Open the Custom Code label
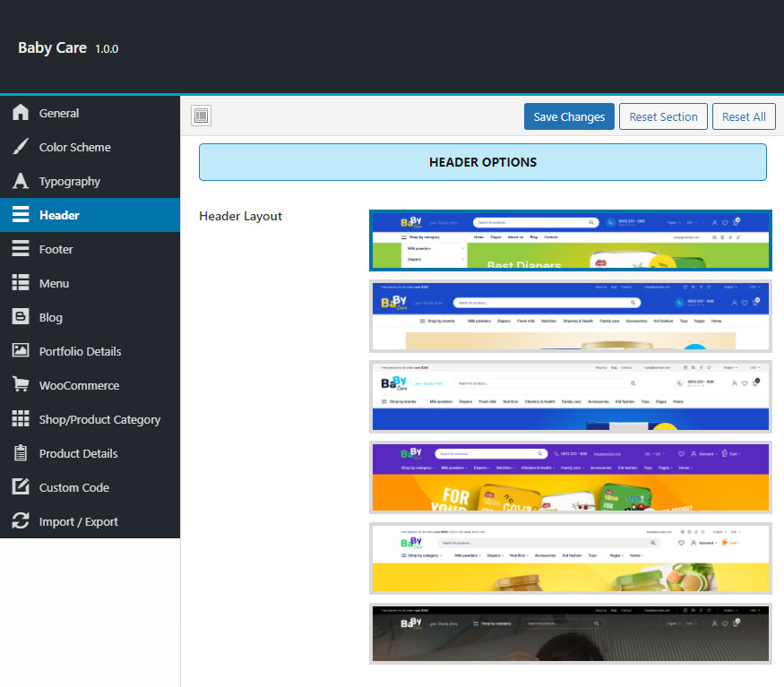Viewport: 784px width, 687px height. 74,487
